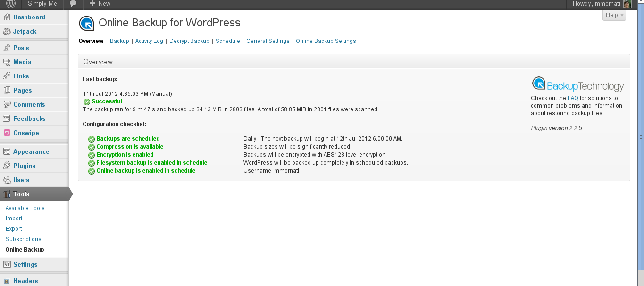Image resolution: width=644 pixels, height=286 pixels.
Task: Click the Backup Technology logo
Action: tap(578, 84)
